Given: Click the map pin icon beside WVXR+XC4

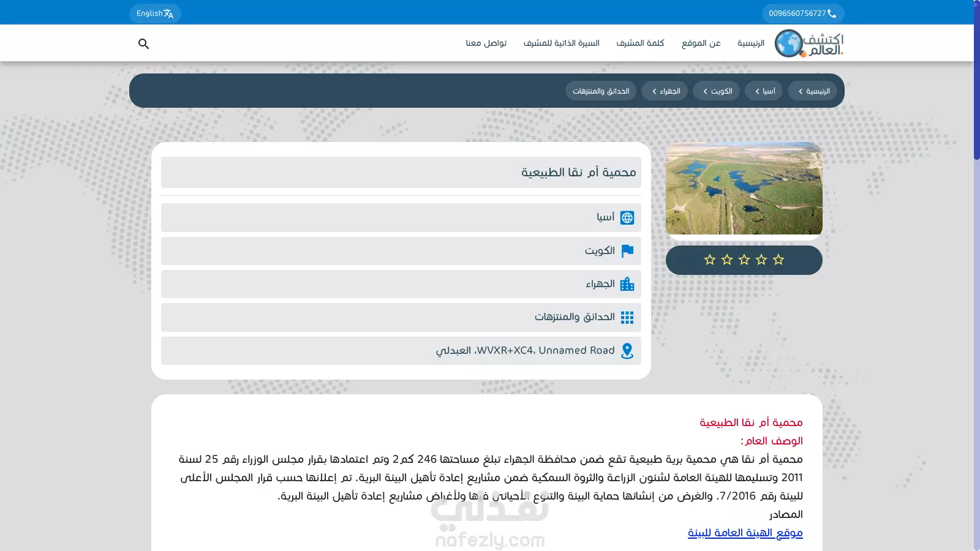Looking at the screenshot, I should point(627,351).
